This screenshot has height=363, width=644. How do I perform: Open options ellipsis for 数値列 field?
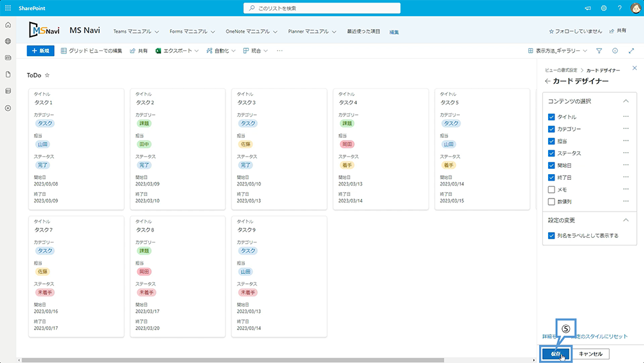(625, 201)
